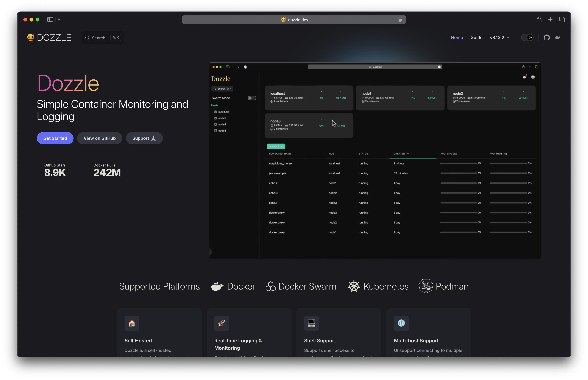Click the dozzle.dev favicon in the address bar
This screenshot has height=380, width=588.
[283, 20]
